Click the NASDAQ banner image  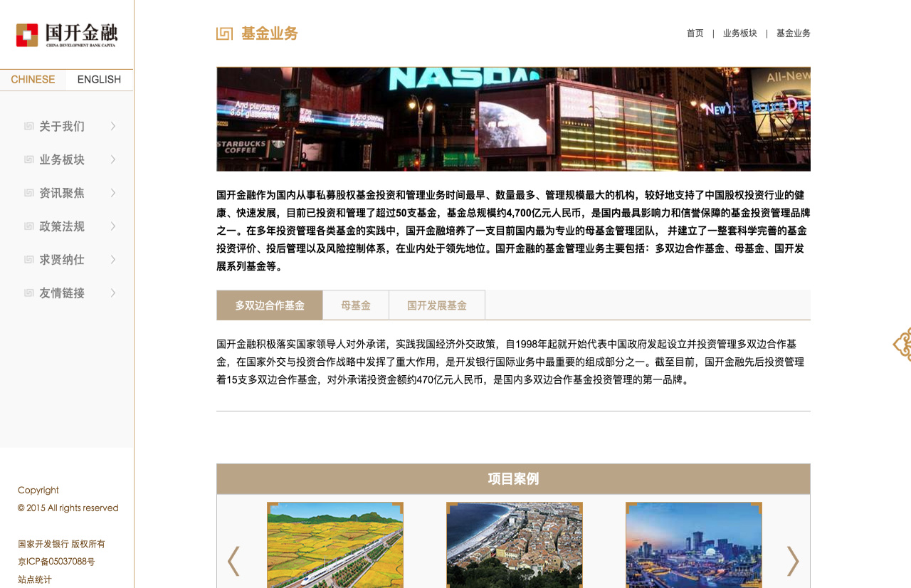pos(513,119)
